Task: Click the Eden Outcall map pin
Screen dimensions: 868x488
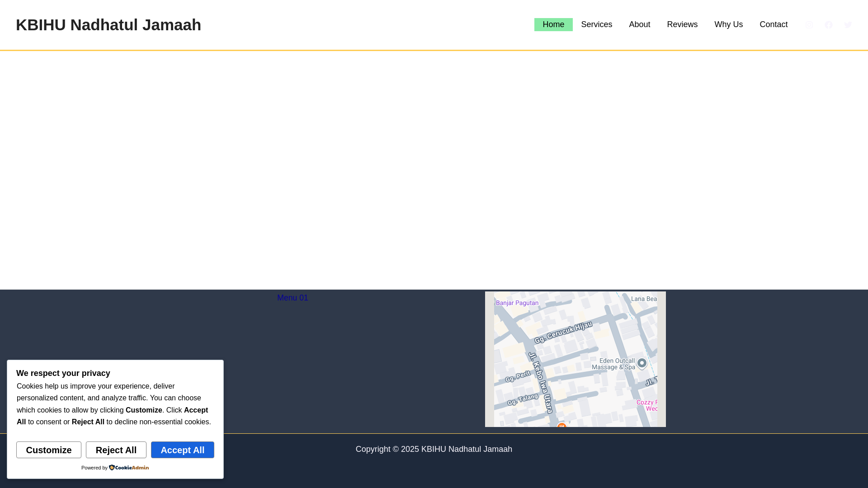Action: pyautogui.click(x=642, y=363)
